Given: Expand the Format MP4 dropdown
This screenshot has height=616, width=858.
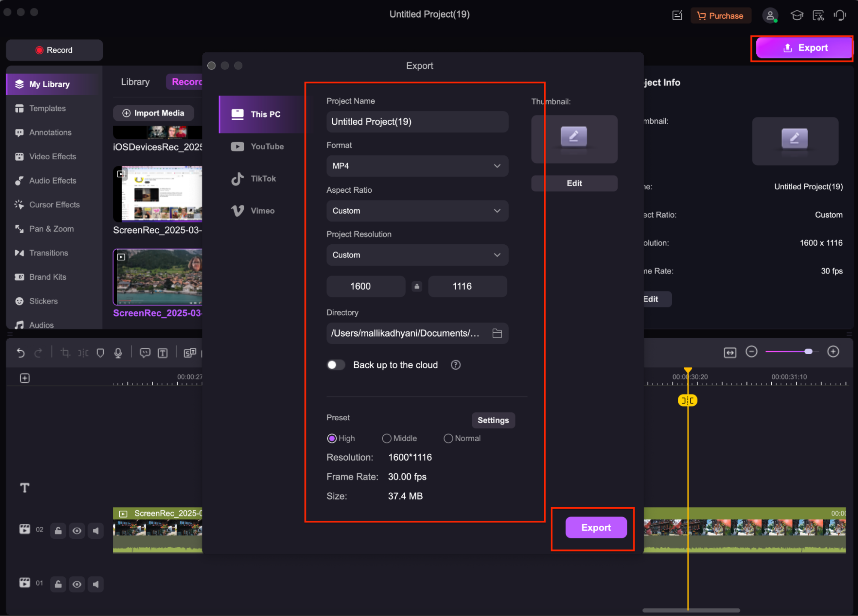Looking at the screenshot, I should (x=417, y=166).
